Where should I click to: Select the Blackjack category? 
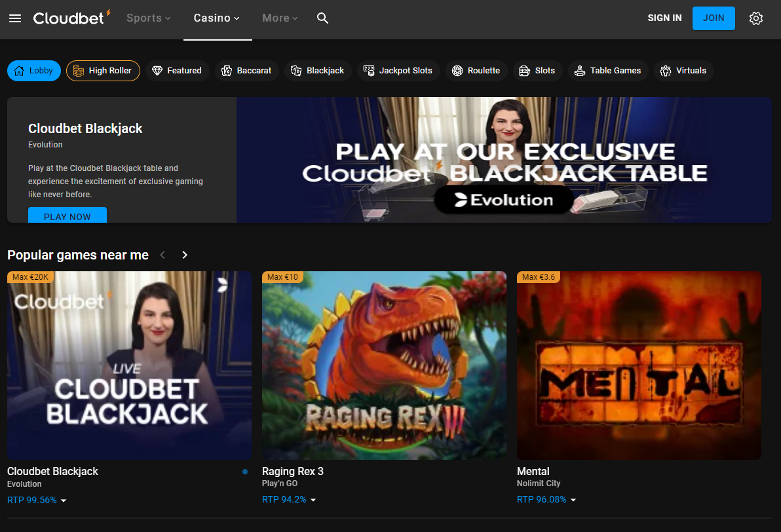click(318, 71)
